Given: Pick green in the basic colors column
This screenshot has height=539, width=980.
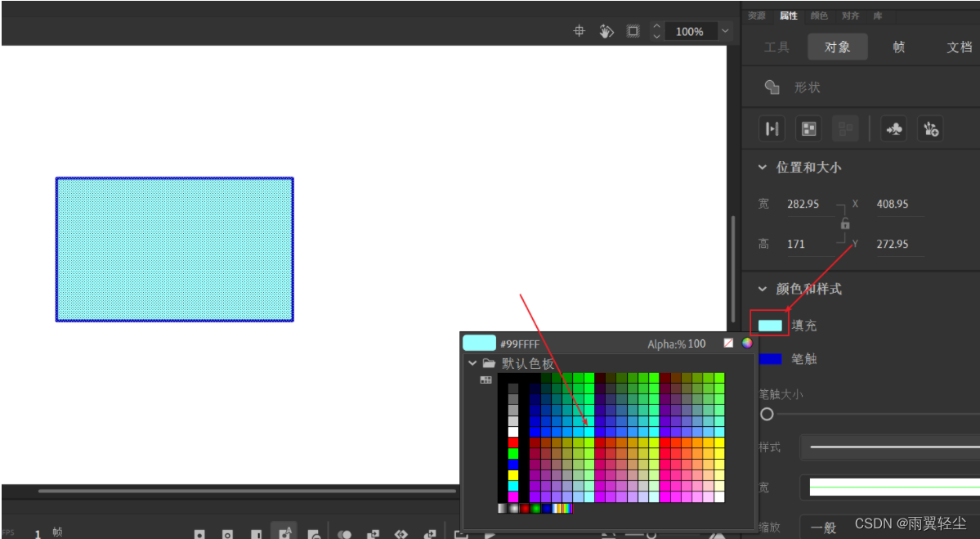Looking at the screenshot, I should pyautogui.click(x=513, y=453).
